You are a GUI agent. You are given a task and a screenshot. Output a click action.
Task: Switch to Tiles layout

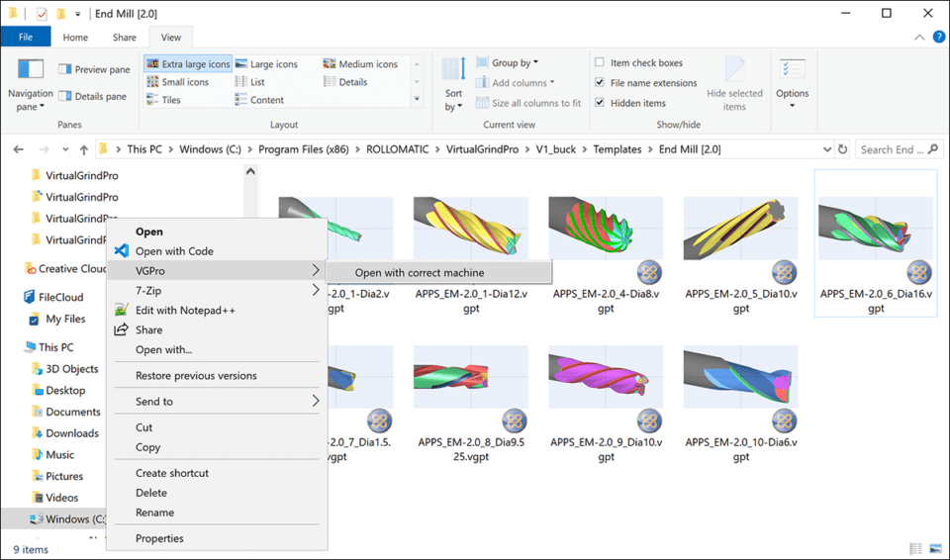click(163, 100)
